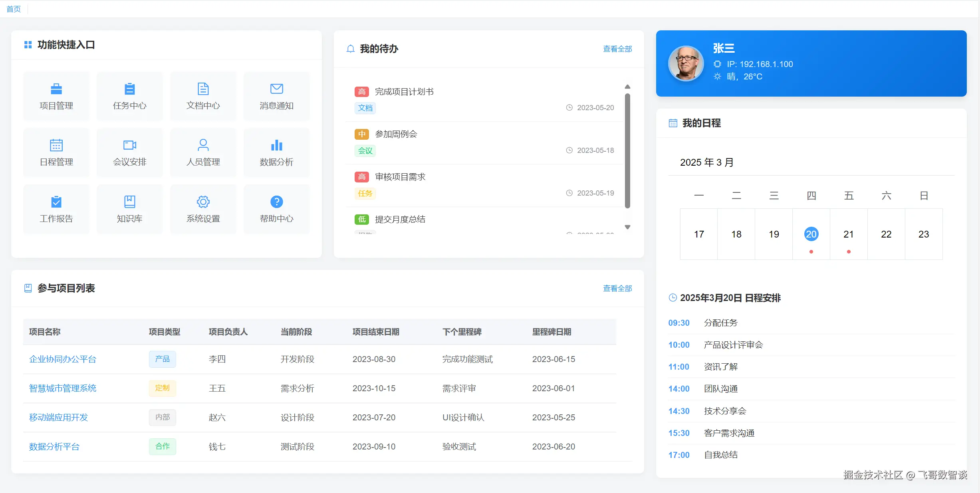Open the 数据分析 bar chart shortcut
The width and height of the screenshot is (980, 493).
[x=276, y=152]
